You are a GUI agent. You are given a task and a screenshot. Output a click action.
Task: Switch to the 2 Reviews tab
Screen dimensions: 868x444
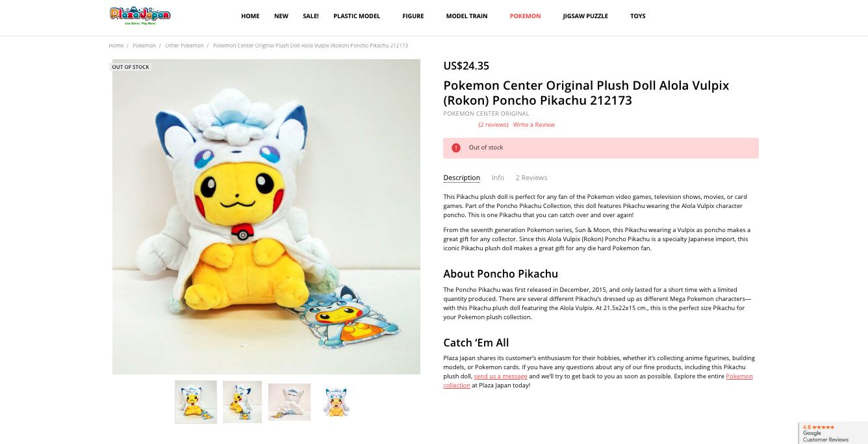[531, 177]
